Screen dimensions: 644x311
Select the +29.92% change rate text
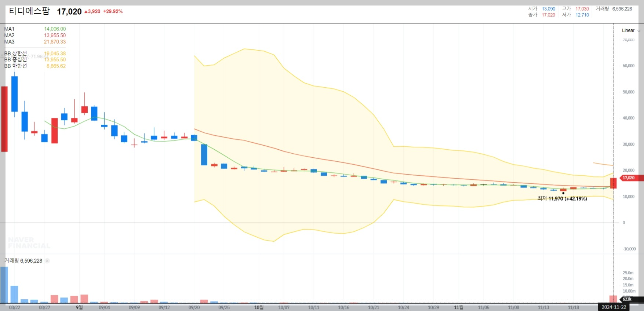pyautogui.click(x=113, y=11)
